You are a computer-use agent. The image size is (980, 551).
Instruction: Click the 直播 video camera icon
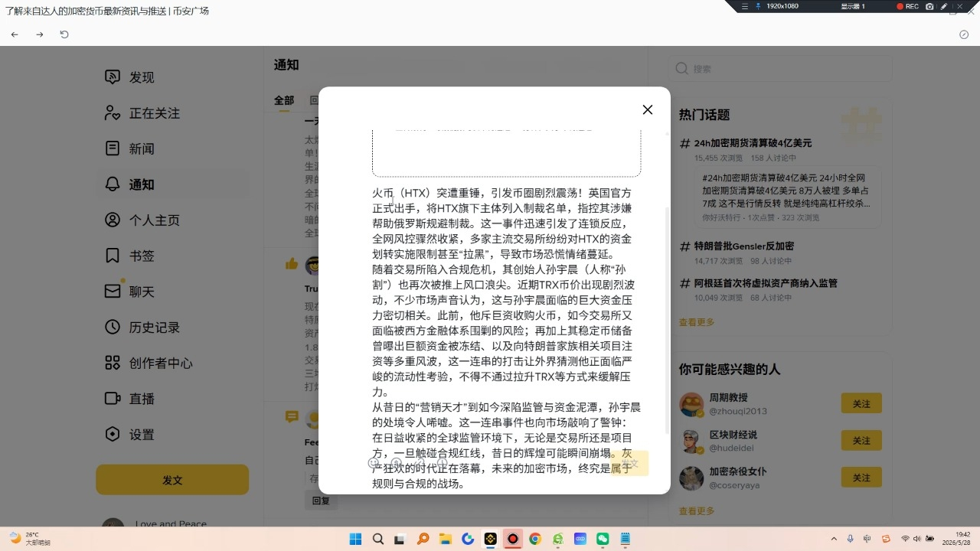[113, 399]
